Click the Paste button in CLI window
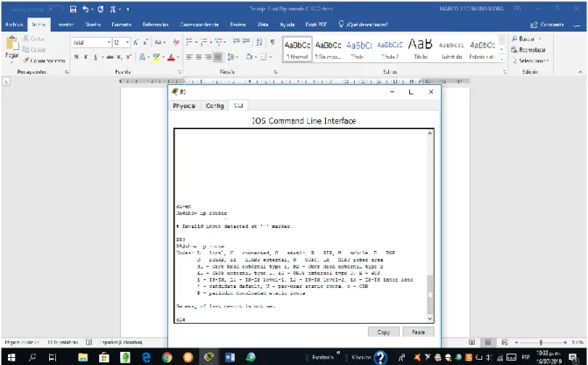The width and height of the screenshot is (588, 365). (418, 332)
